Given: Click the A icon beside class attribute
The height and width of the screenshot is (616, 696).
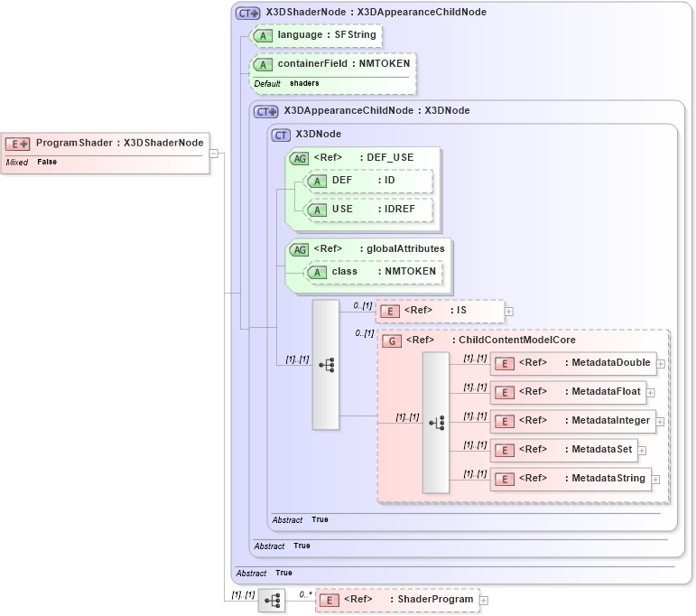Looking at the screenshot, I should coord(317,272).
